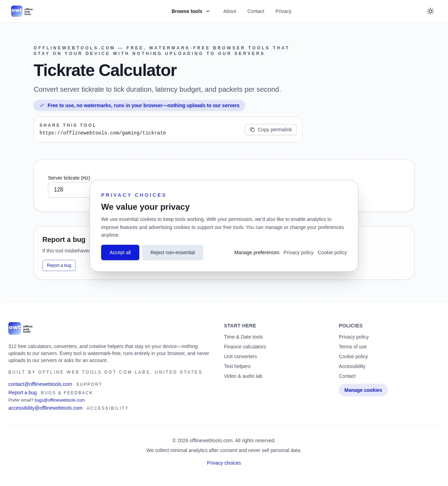This screenshot has width=448, height=486.
Task: Reject non-essential cookies
Action: [x=173, y=252]
